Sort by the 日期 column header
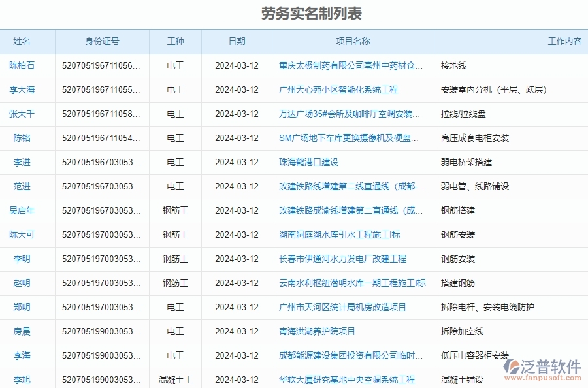This screenshot has height=388, width=588. [x=237, y=41]
